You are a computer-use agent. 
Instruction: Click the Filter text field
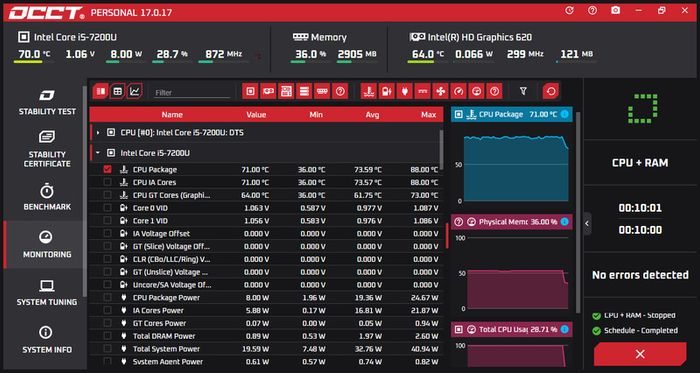192,92
